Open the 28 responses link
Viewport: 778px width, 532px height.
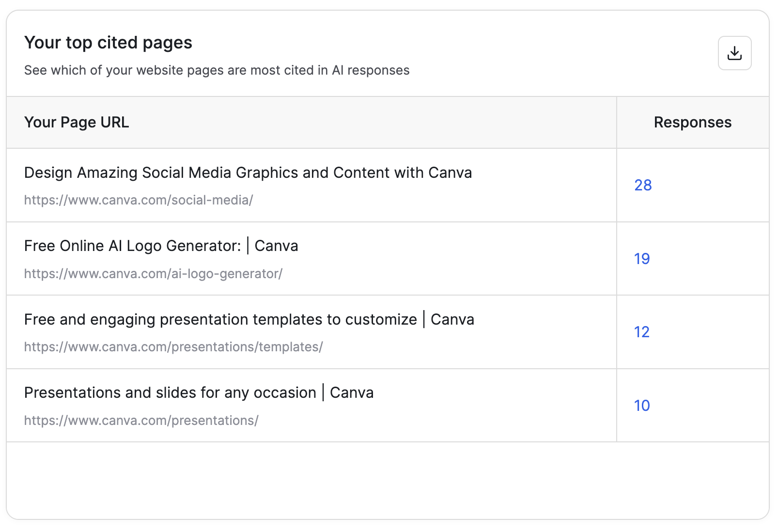tap(643, 185)
